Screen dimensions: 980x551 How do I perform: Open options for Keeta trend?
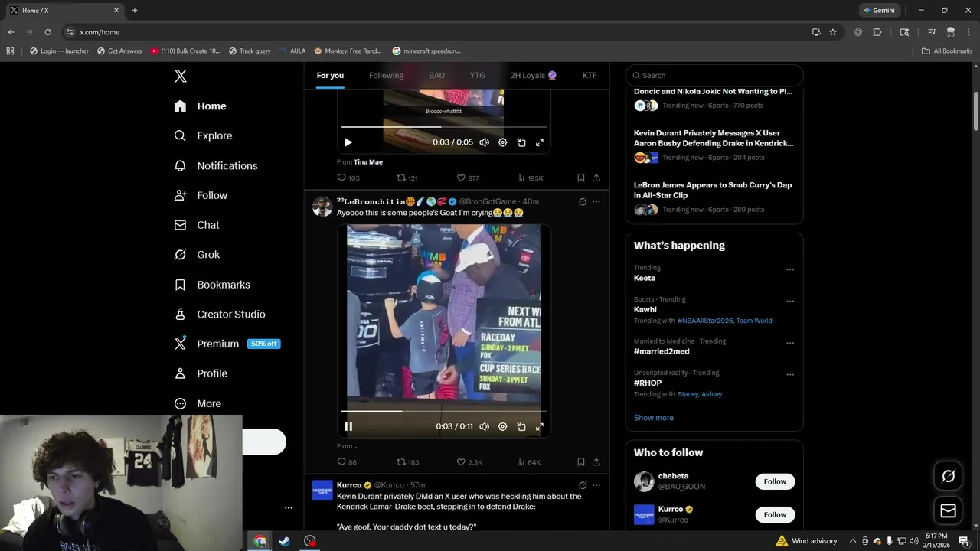pyautogui.click(x=790, y=269)
